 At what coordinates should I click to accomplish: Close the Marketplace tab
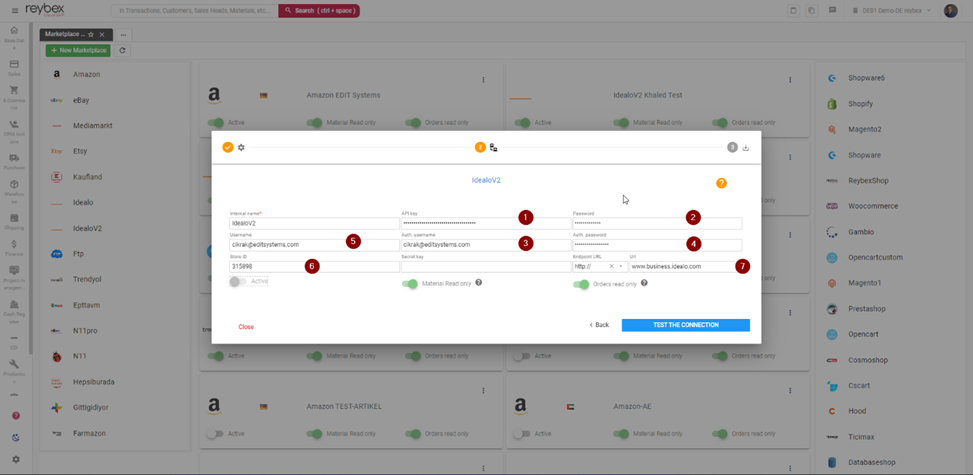coord(102,35)
